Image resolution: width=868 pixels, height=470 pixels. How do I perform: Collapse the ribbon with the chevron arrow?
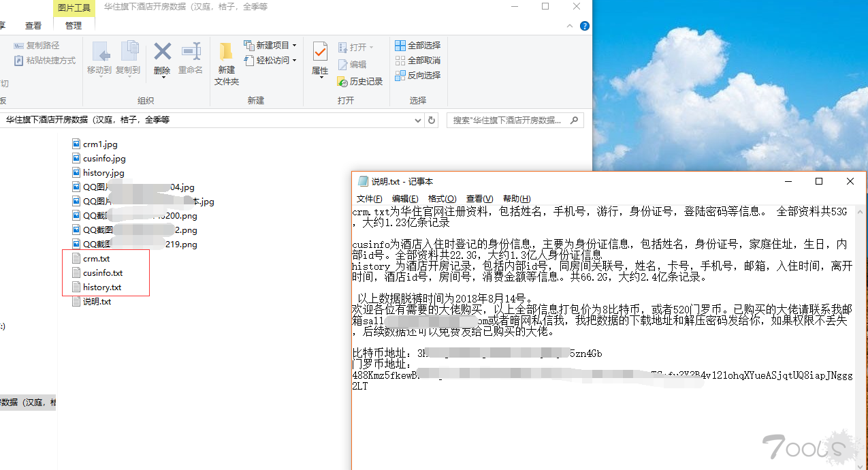pyautogui.click(x=570, y=26)
